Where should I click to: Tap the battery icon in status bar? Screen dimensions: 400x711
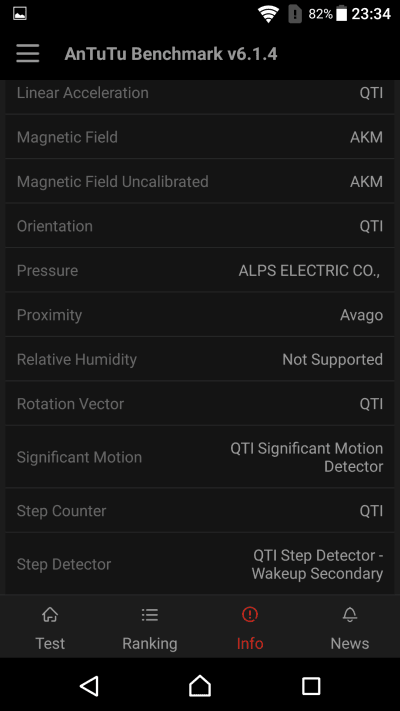[x=341, y=14]
